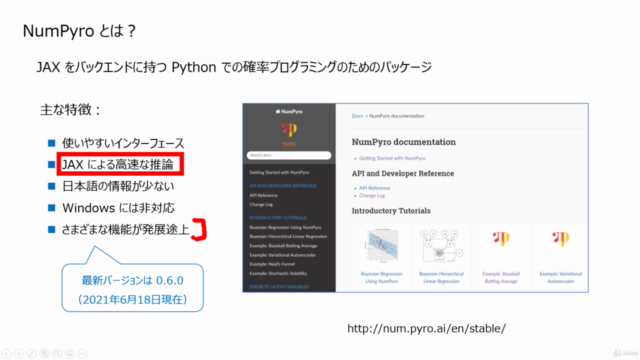Image resolution: width=640 pixels, height=360 pixels.
Task: Click the API and Developer Reference heading
Action: coord(403,173)
